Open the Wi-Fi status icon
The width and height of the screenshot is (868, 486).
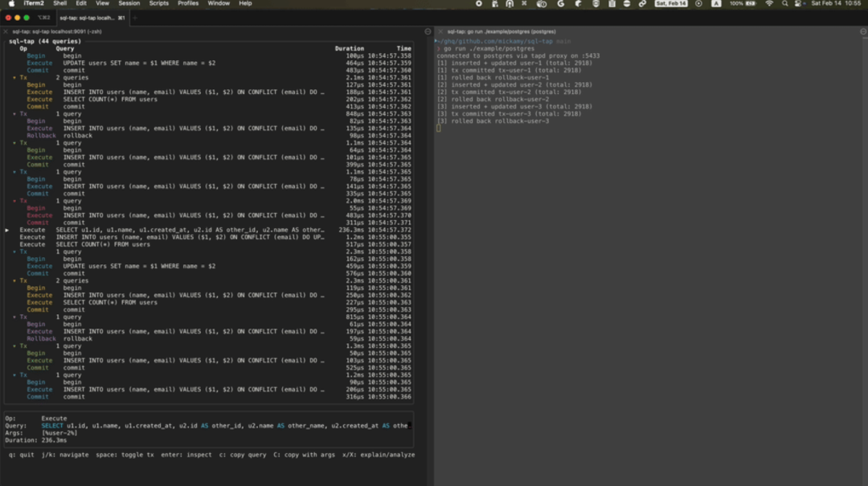click(x=768, y=4)
